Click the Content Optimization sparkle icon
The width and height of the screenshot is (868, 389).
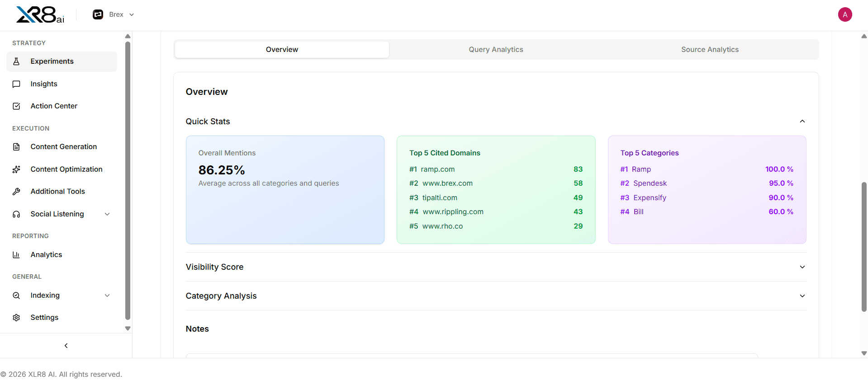[x=16, y=169]
